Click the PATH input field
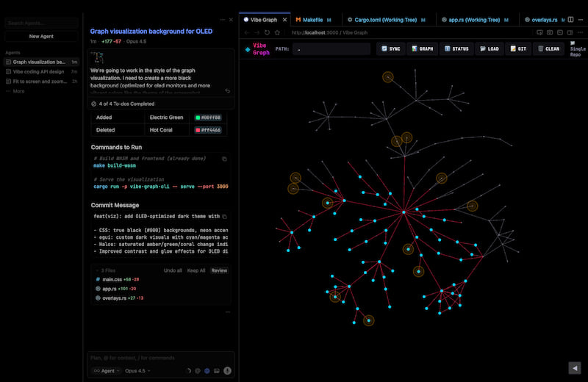This screenshot has width=588, height=382. coord(331,49)
